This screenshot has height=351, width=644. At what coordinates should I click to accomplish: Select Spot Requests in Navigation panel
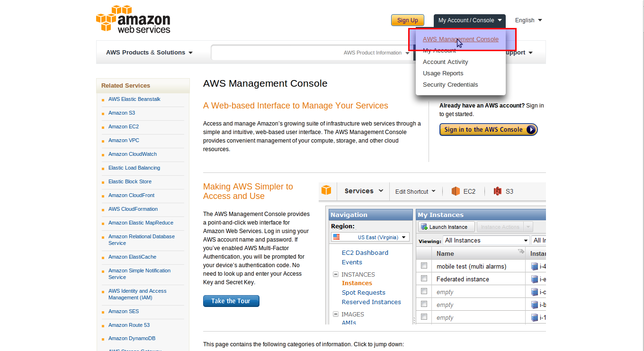[364, 292]
